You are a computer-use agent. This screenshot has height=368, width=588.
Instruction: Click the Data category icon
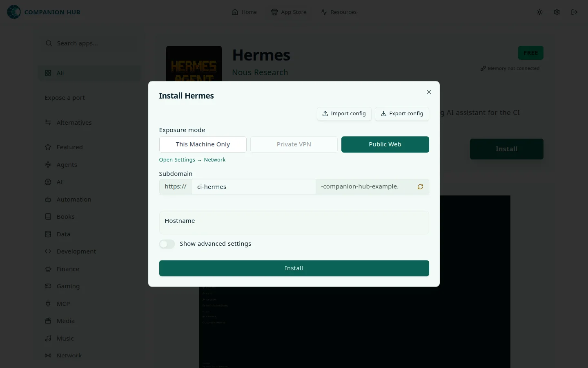click(x=48, y=234)
